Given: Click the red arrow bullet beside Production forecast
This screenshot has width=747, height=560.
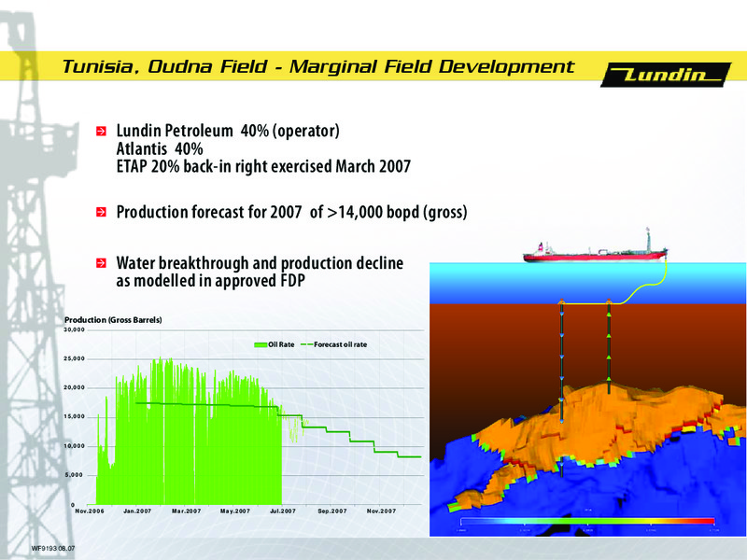Looking at the screenshot, I should coord(101,212).
